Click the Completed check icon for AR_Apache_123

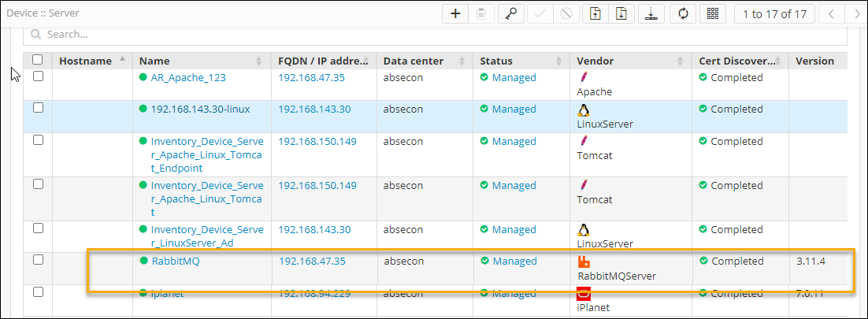tap(703, 77)
